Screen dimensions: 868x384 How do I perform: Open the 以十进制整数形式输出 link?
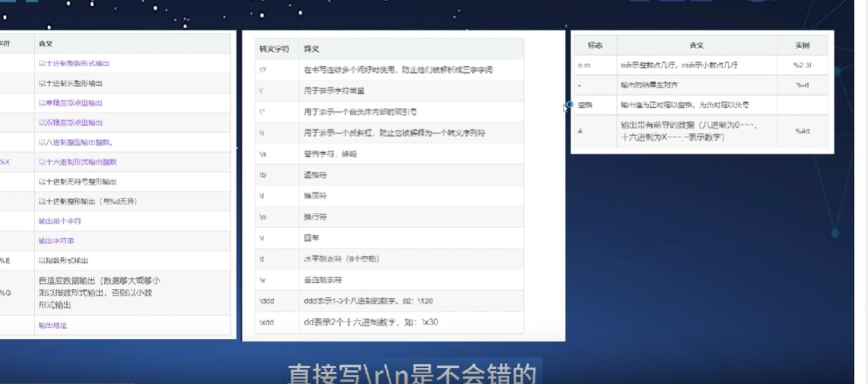pos(74,64)
